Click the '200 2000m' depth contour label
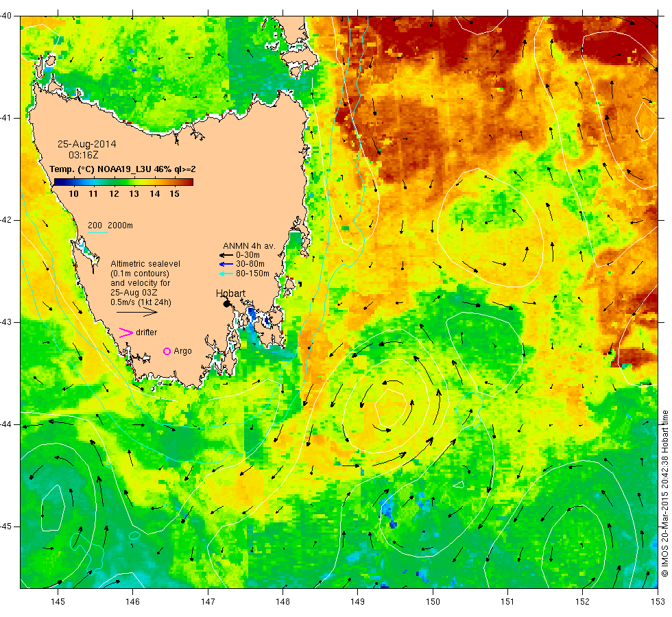672x617 pixels. [x=110, y=226]
